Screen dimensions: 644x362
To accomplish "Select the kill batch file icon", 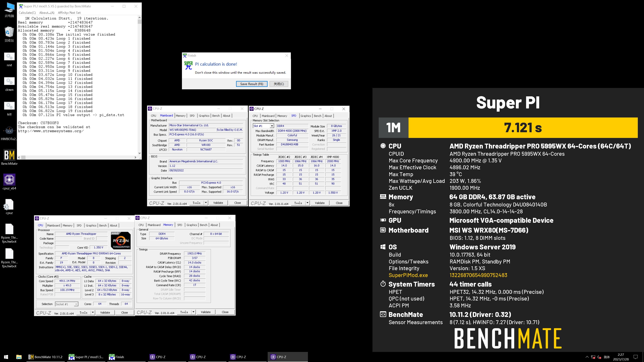I will [9, 108].
